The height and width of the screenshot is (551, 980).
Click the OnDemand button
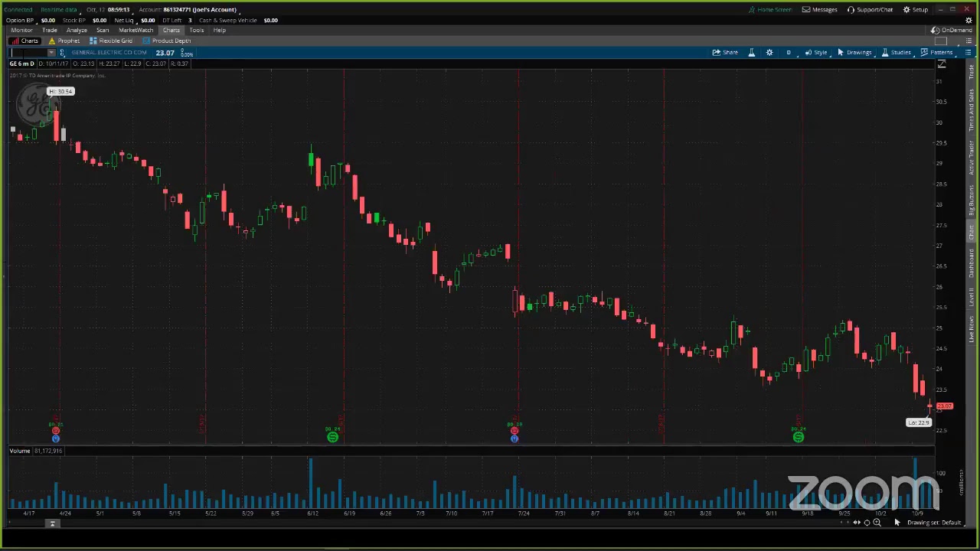coord(952,30)
